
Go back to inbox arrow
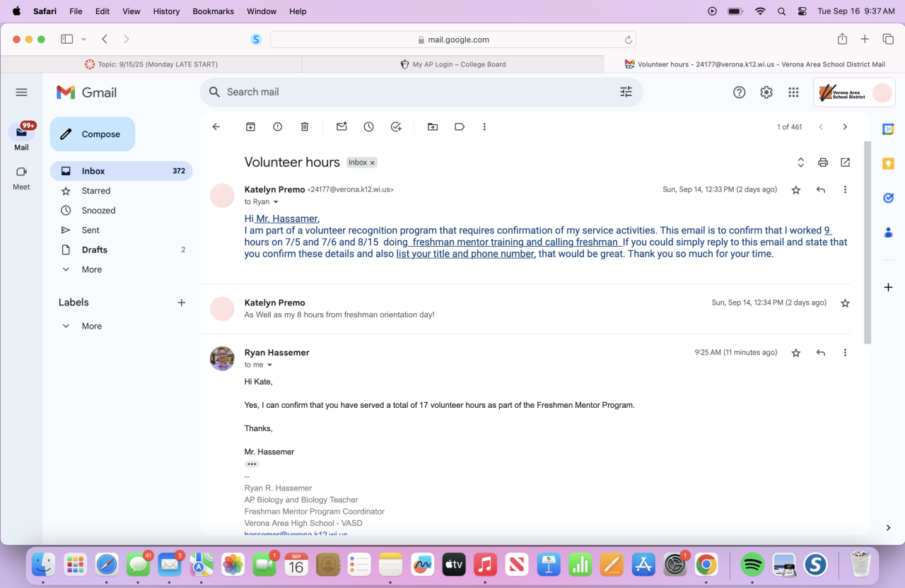pyautogui.click(x=216, y=127)
